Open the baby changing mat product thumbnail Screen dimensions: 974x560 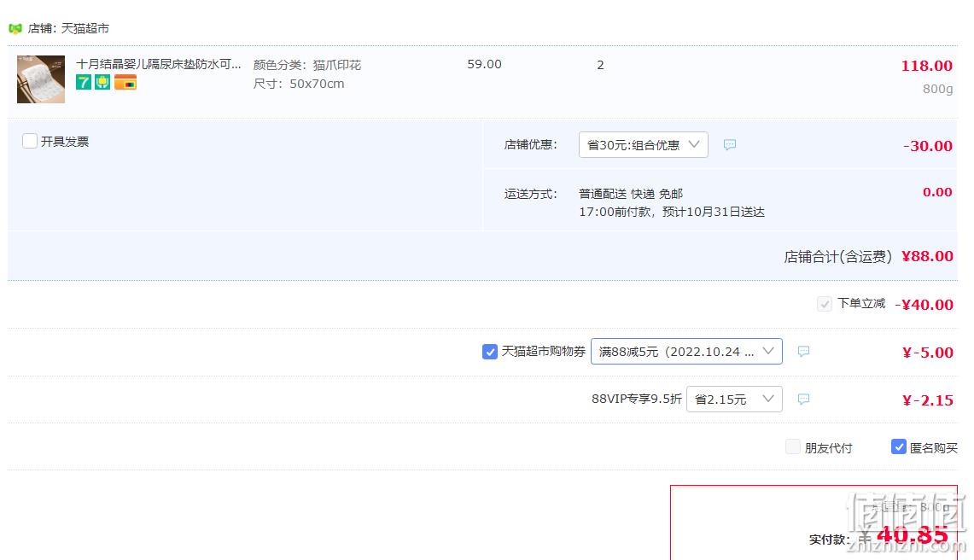point(41,79)
